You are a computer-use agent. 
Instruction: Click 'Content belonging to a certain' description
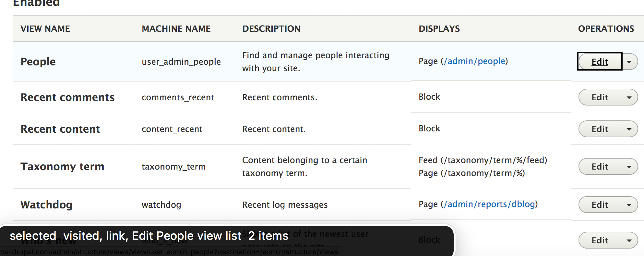tap(304, 160)
